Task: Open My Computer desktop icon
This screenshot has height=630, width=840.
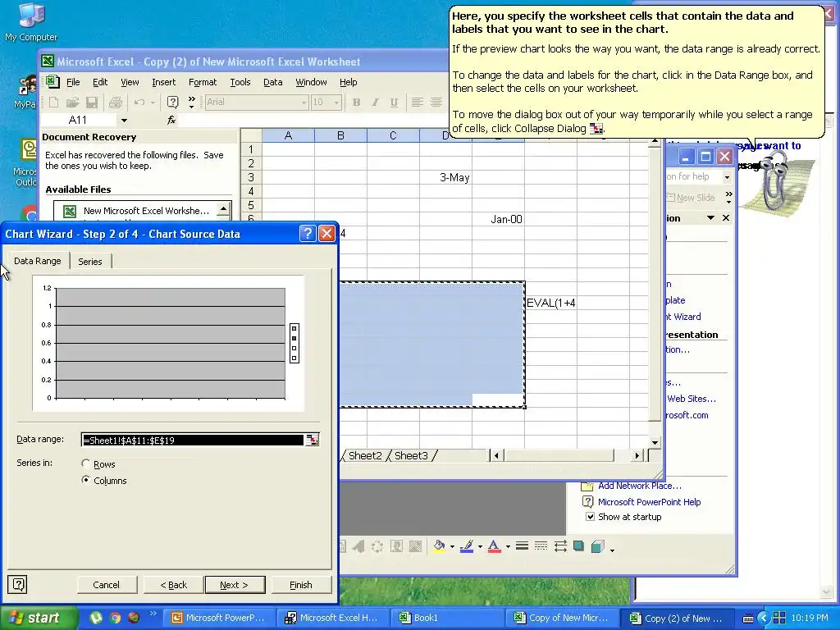Action: (x=31, y=21)
